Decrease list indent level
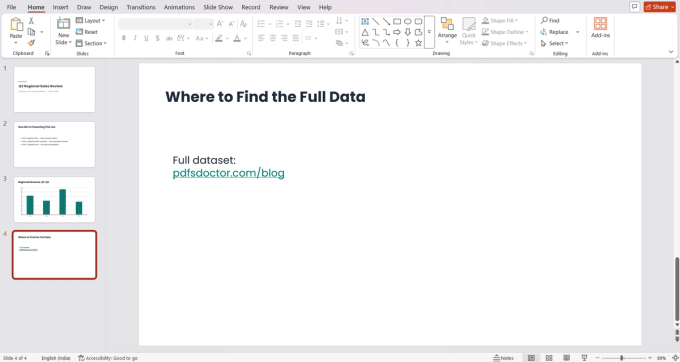The height and width of the screenshot is (362, 680). [298, 24]
